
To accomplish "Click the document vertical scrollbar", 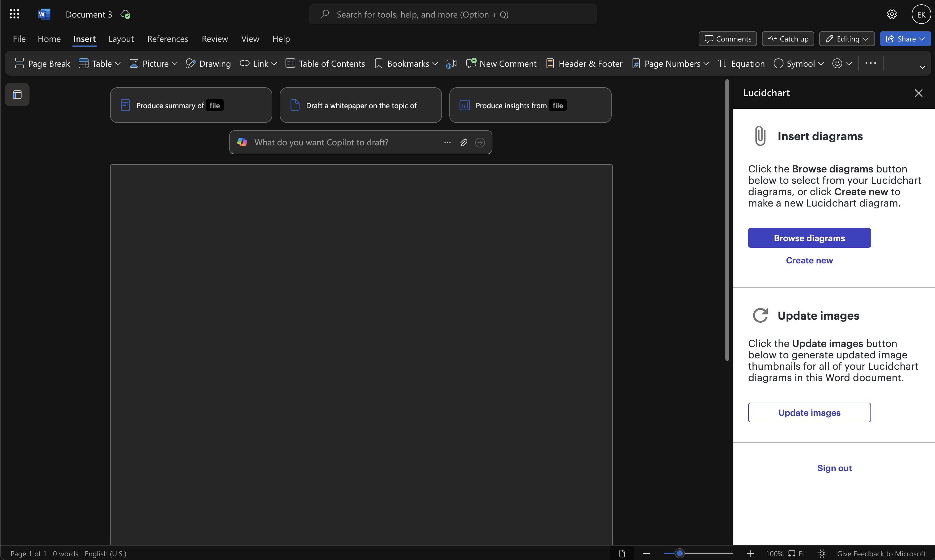I will pyautogui.click(x=727, y=220).
